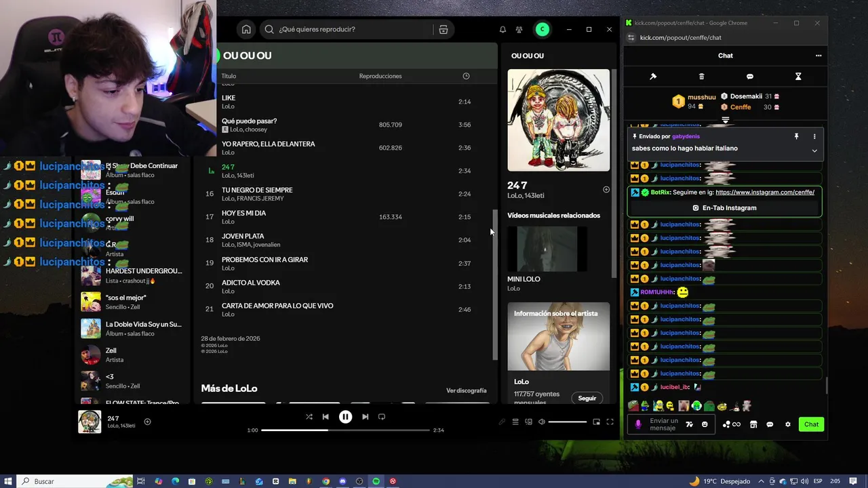Unpin the pinned message from gabydenis
Image resolution: width=868 pixels, height=488 pixels.
pos(797,136)
